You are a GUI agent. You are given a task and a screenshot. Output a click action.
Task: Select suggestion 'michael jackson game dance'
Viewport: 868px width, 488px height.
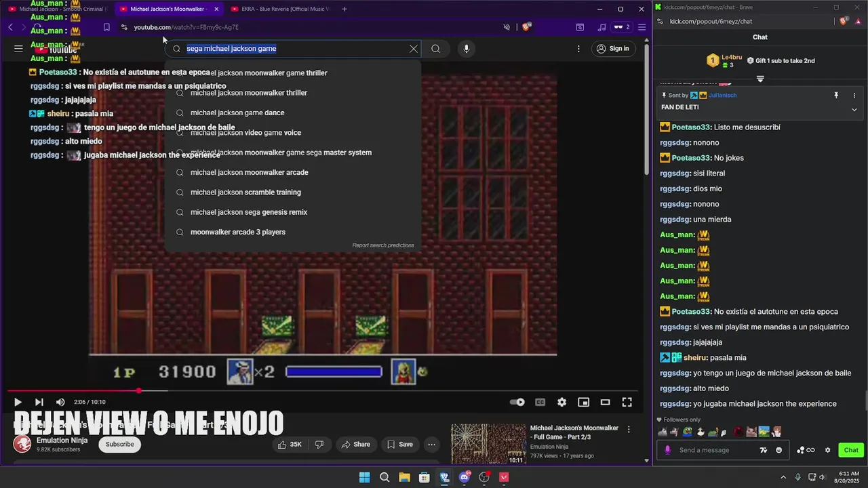[x=293, y=113]
